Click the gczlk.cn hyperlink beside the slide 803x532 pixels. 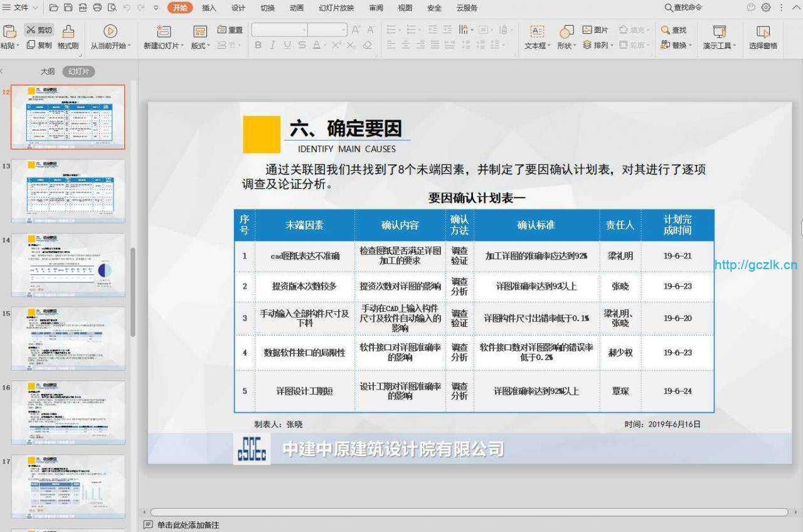coord(756,265)
